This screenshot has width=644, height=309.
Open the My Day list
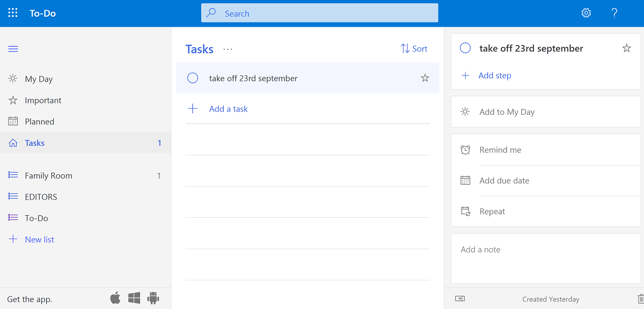85,79
